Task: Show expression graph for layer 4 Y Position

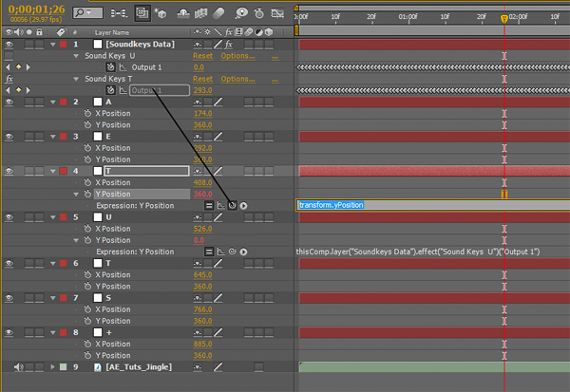Action: 220,206
